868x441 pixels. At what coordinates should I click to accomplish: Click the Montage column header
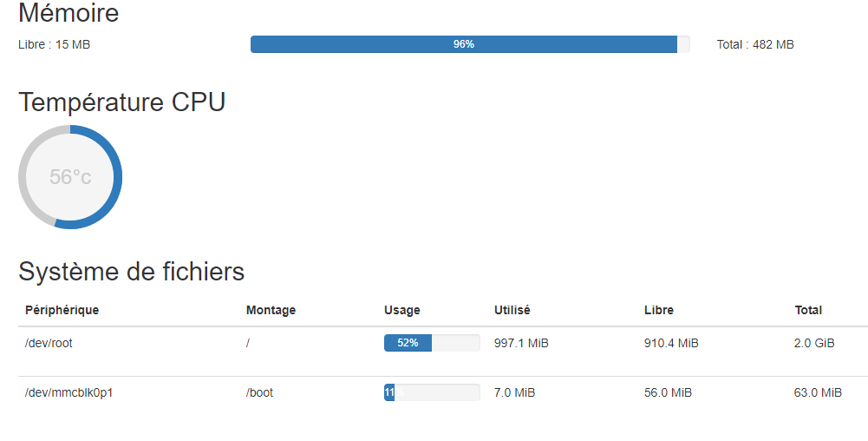point(271,310)
